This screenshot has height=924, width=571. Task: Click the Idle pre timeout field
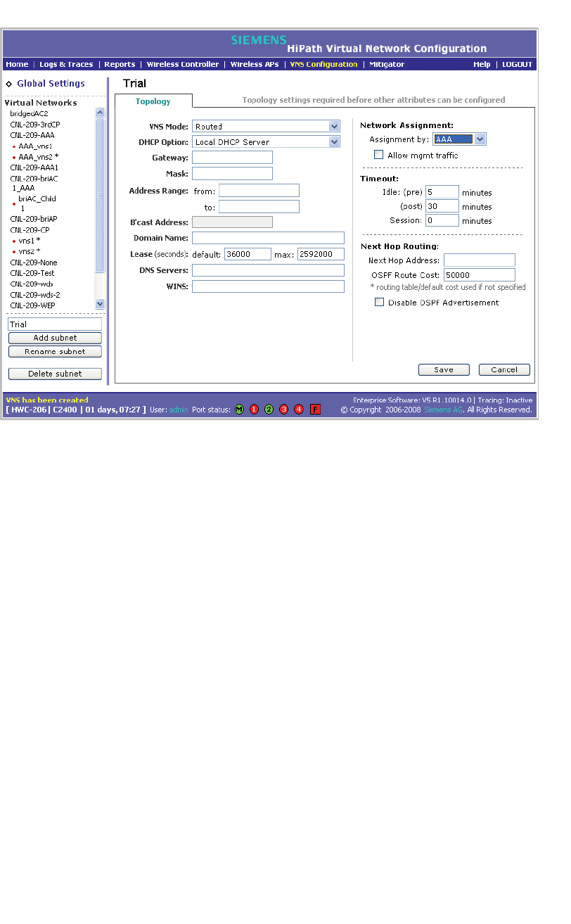pos(442,192)
